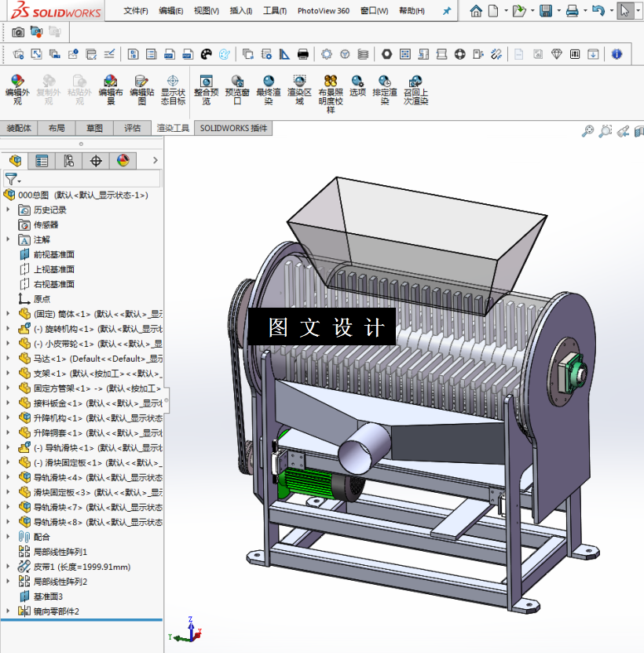Expand the 注解 tree node

[8, 239]
